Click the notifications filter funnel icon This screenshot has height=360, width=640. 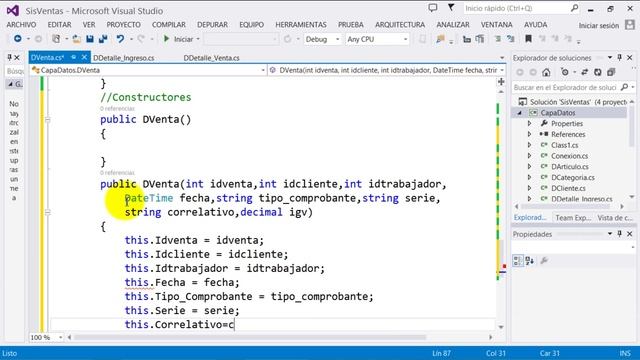[x=451, y=8]
